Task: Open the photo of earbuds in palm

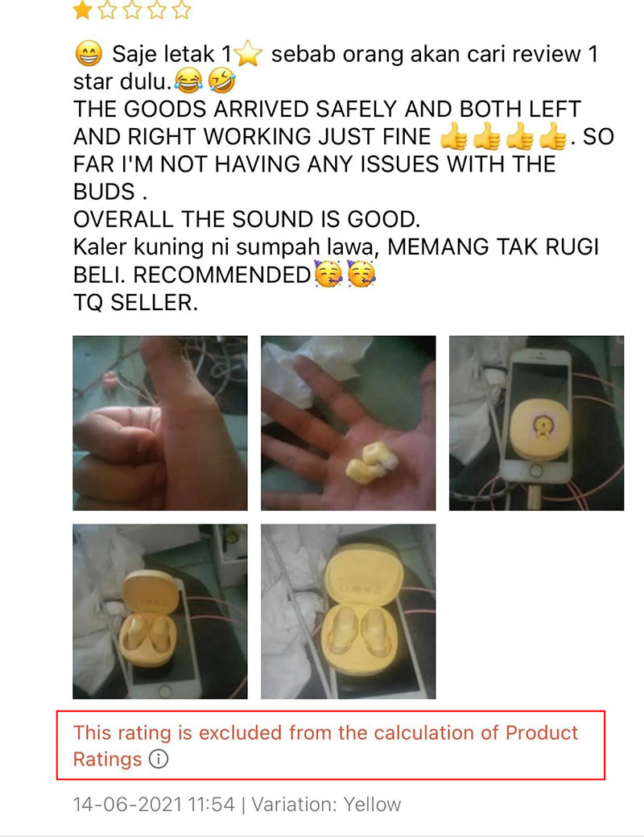Action: click(x=349, y=423)
